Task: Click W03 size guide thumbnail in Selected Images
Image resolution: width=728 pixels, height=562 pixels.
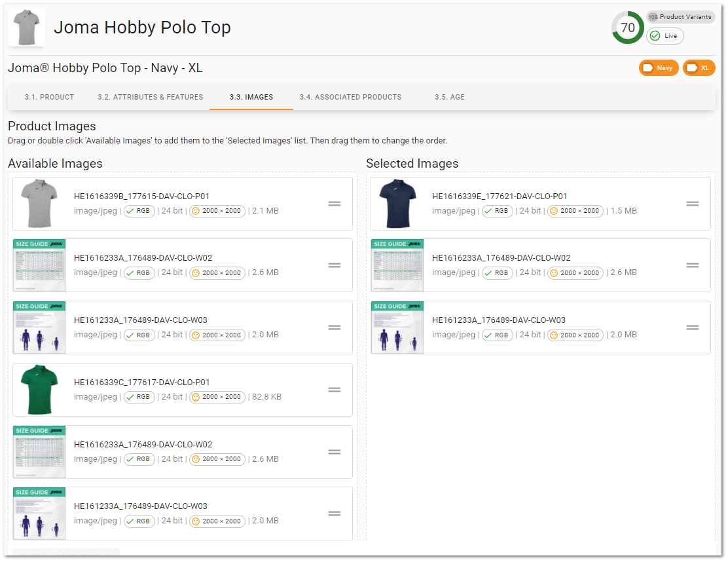Action: pyautogui.click(x=397, y=328)
